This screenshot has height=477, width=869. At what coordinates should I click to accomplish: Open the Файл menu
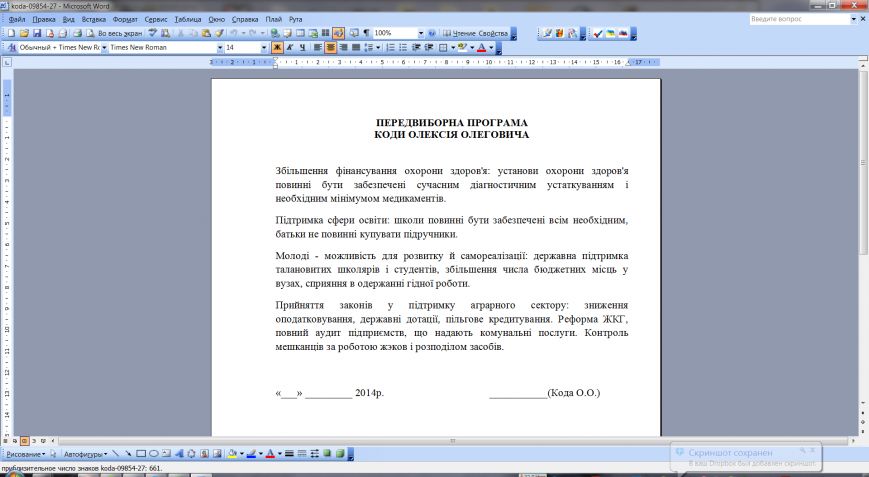17,19
